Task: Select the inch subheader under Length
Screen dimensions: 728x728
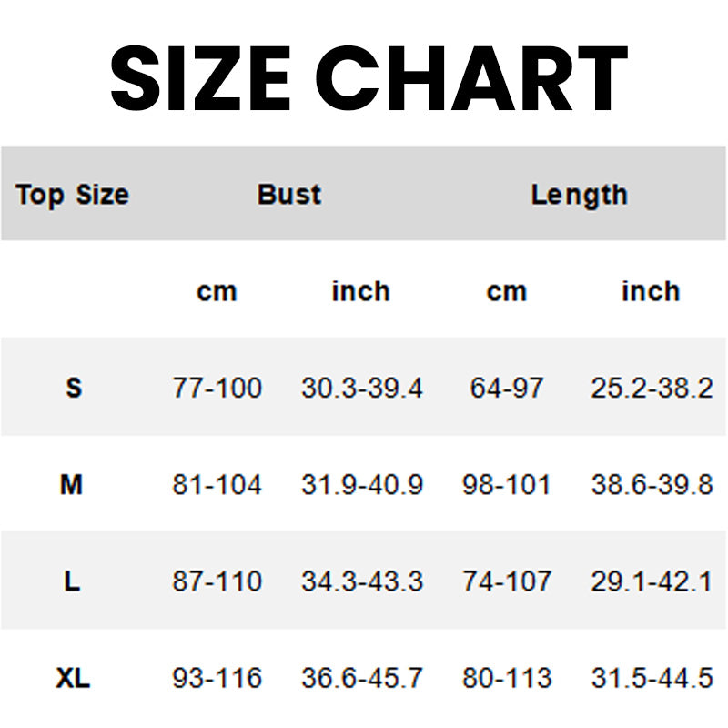Action: click(651, 291)
